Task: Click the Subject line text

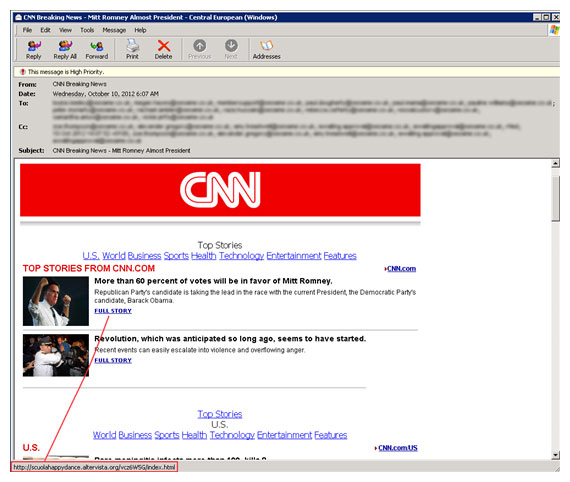Action: click(121, 150)
